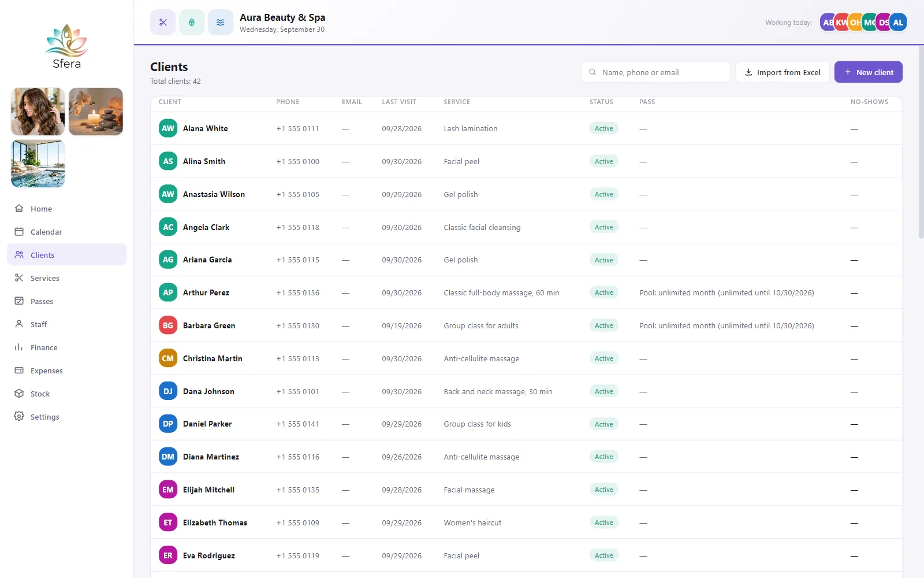Screen dimensions: 924x578
Task: Focus the Name, phone or email search field
Action: [655, 72]
